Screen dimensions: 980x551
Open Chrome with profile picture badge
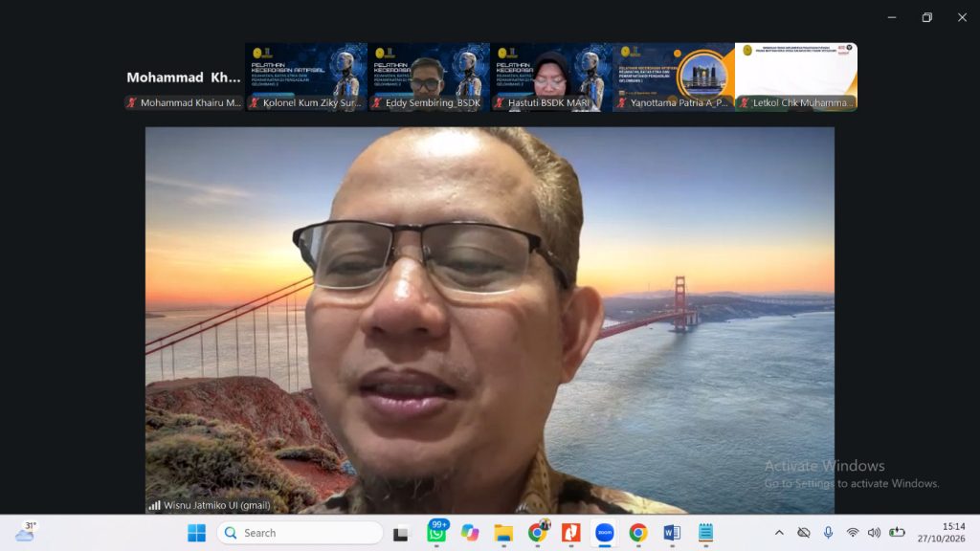[538, 532]
